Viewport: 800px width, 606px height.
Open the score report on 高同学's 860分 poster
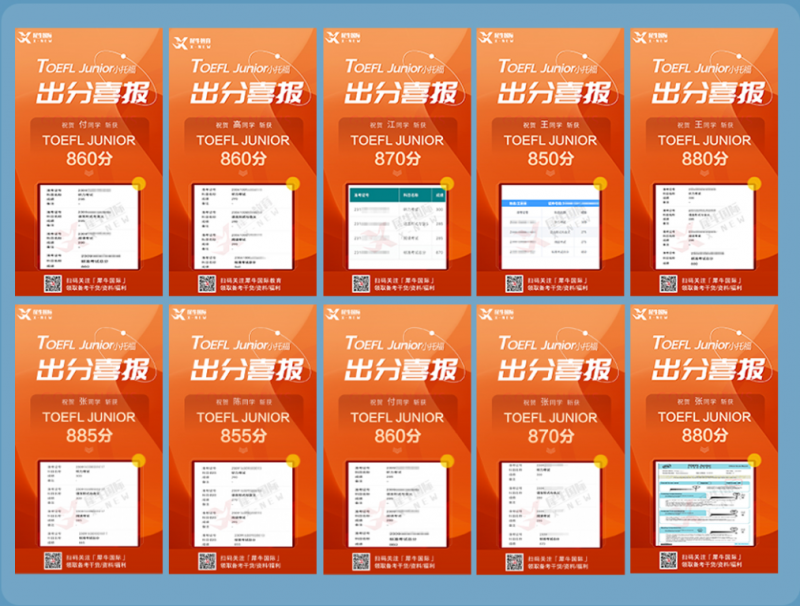(243, 227)
